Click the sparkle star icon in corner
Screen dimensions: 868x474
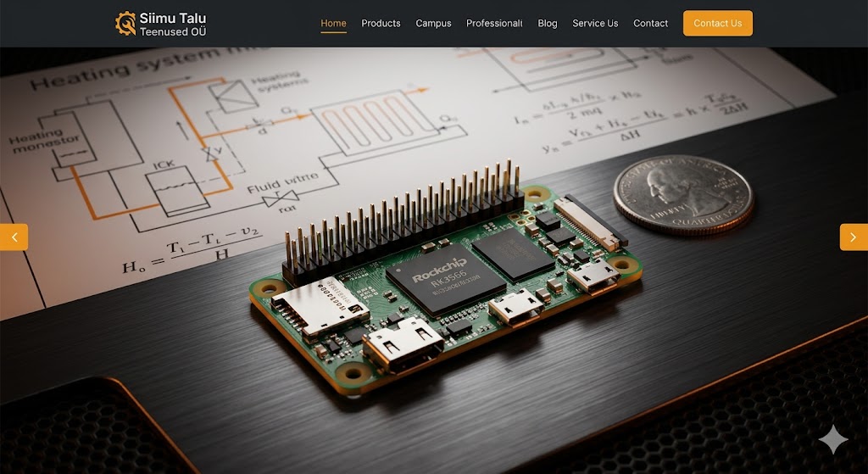tap(832, 440)
